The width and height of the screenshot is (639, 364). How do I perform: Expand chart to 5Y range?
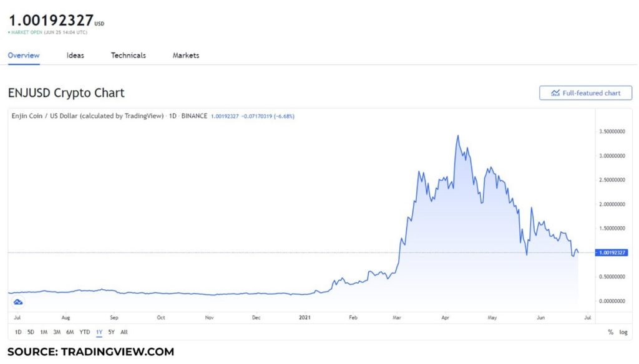pos(111,332)
